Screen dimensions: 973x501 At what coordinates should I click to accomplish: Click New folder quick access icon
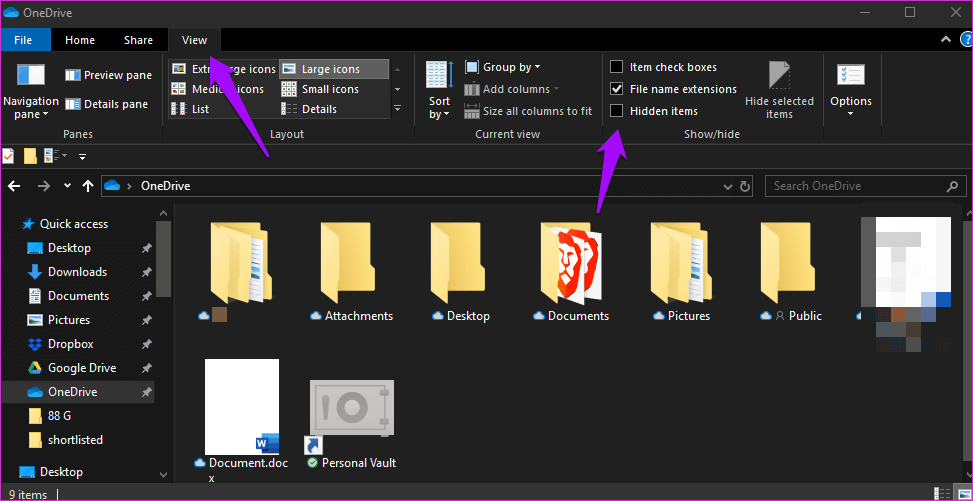pos(30,156)
